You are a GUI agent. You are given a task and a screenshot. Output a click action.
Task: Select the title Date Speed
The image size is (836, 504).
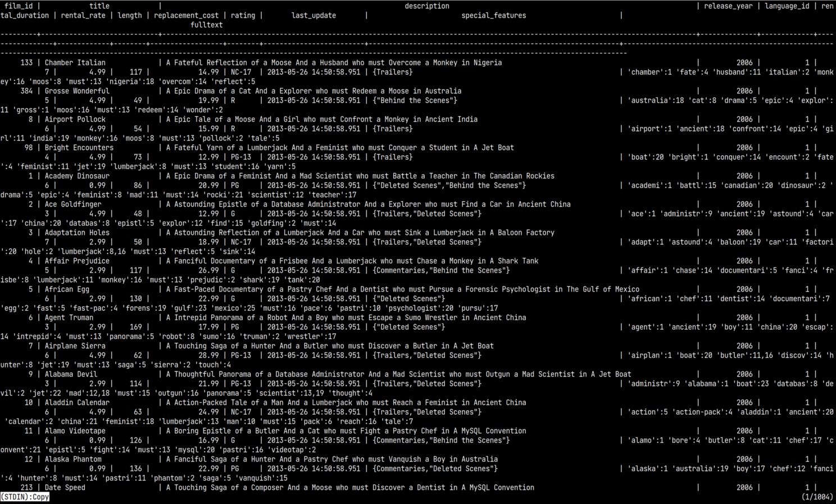65,488
